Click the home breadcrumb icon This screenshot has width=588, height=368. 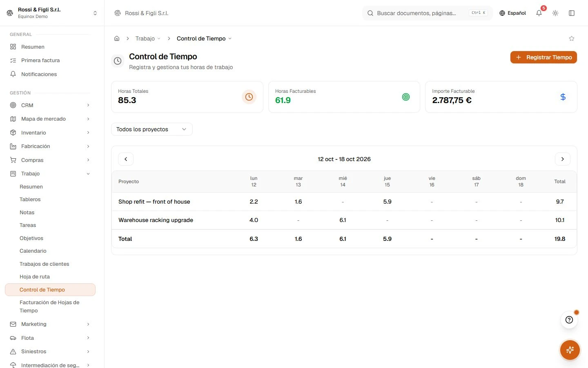(117, 38)
